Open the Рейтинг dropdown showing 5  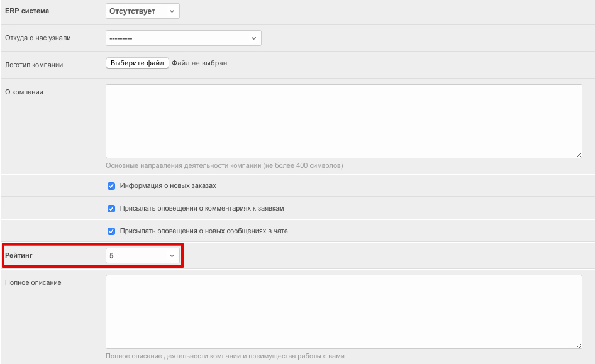point(143,256)
